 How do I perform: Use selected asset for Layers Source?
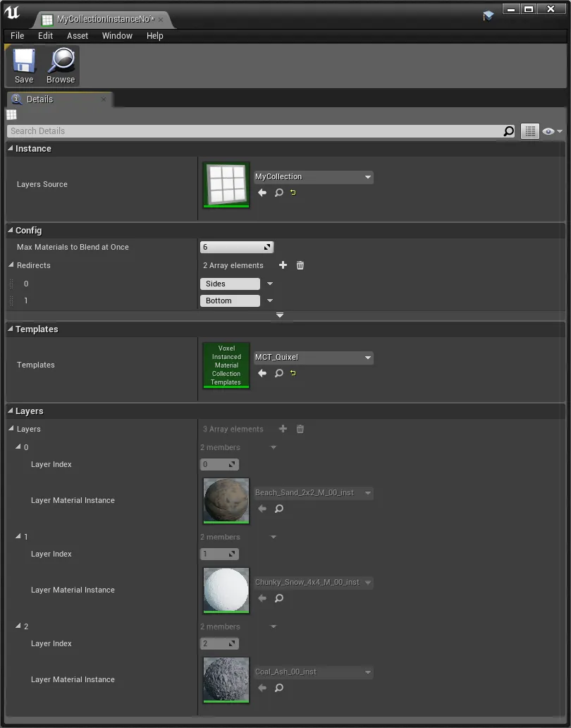point(262,193)
